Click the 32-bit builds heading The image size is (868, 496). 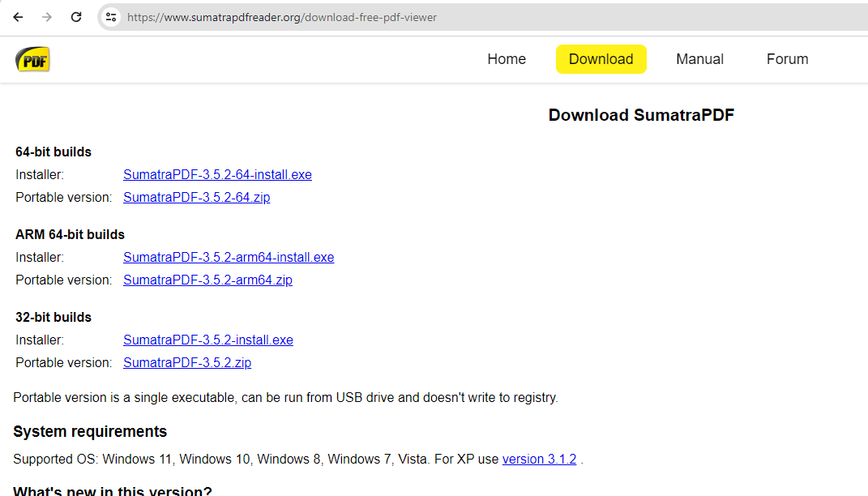(53, 317)
